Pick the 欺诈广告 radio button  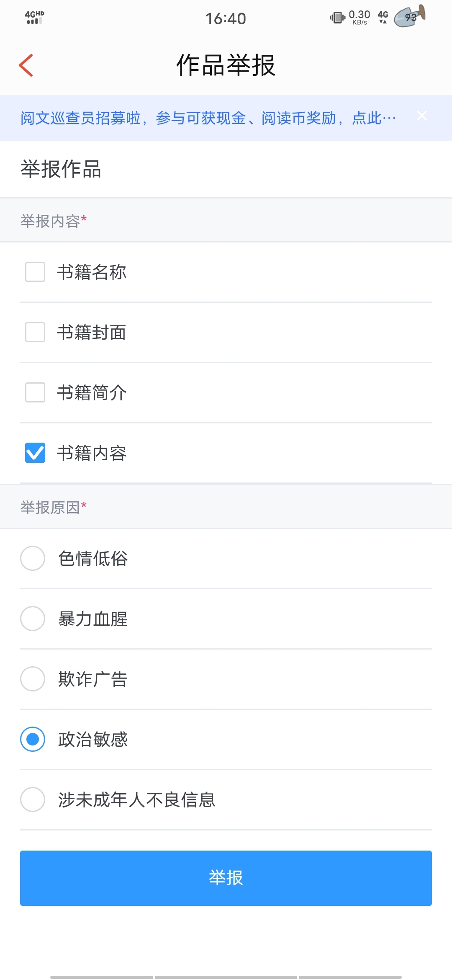[x=33, y=679]
